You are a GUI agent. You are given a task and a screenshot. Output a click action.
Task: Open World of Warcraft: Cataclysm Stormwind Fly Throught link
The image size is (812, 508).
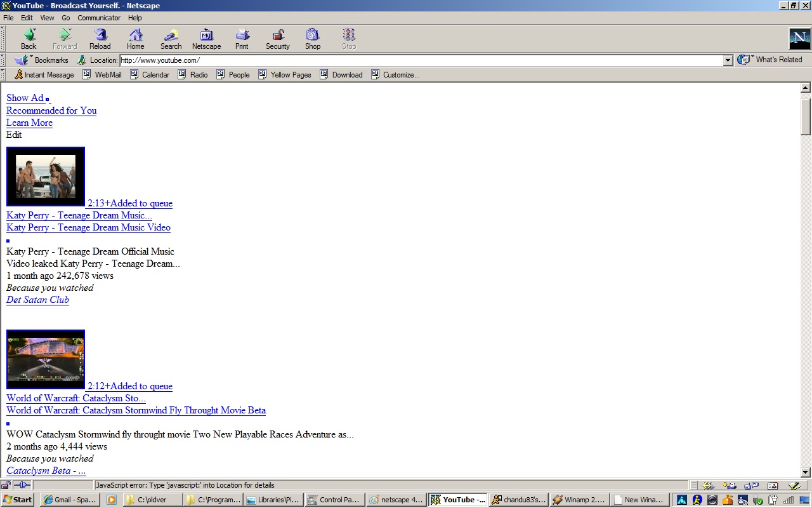click(x=136, y=410)
